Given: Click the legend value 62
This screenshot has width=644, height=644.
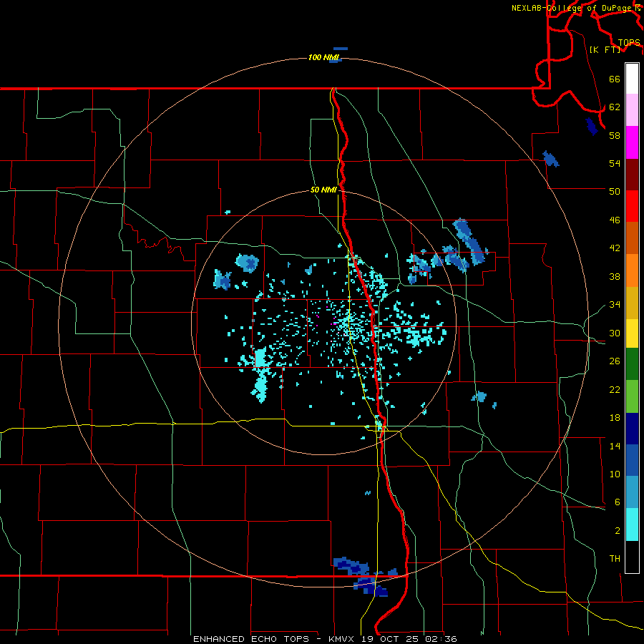Looking at the screenshot, I should 615,107.
